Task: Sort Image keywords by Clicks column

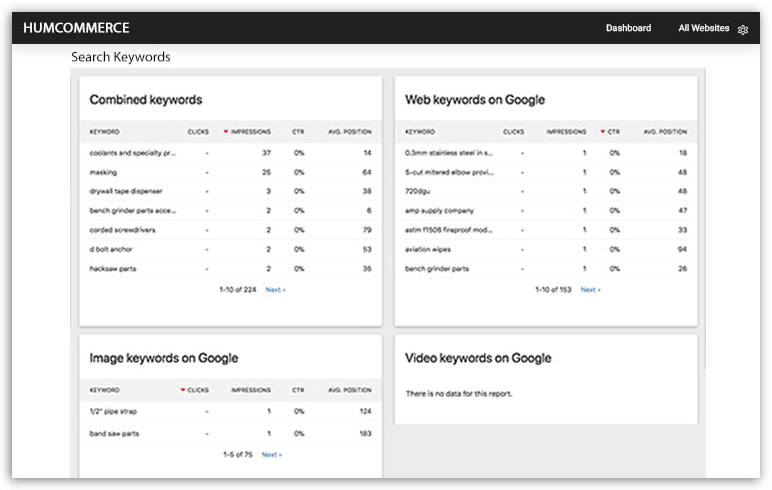Action: [194, 390]
